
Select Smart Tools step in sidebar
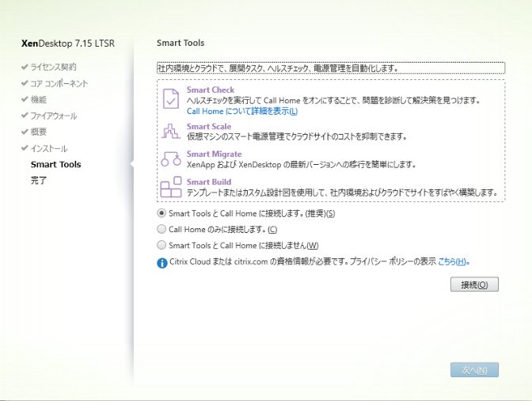[x=55, y=164]
